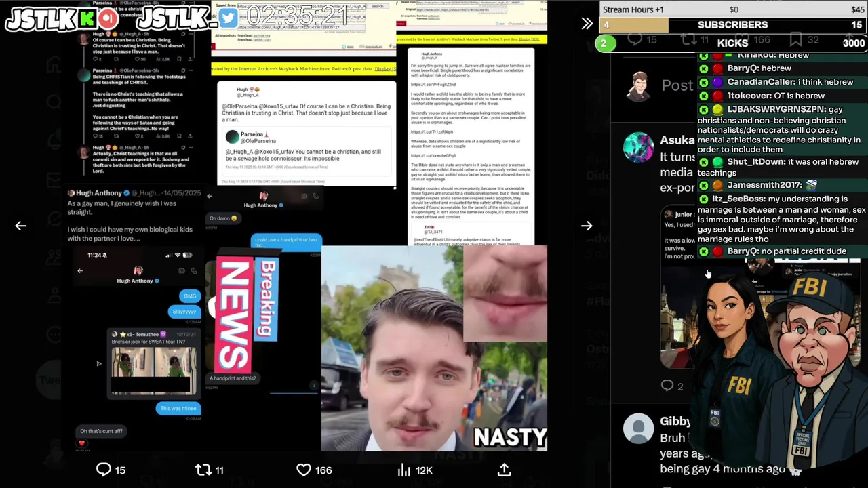Image resolution: width=868 pixels, height=488 pixels.
Task: Click the Hugh Anthony tweet about being straight
Action: [x=134, y=216]
